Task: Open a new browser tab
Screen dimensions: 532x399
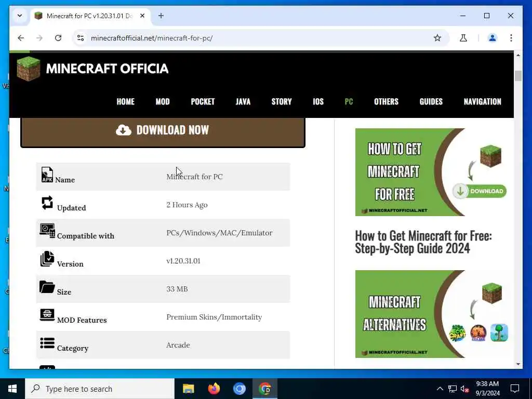Action: (161, 16)
